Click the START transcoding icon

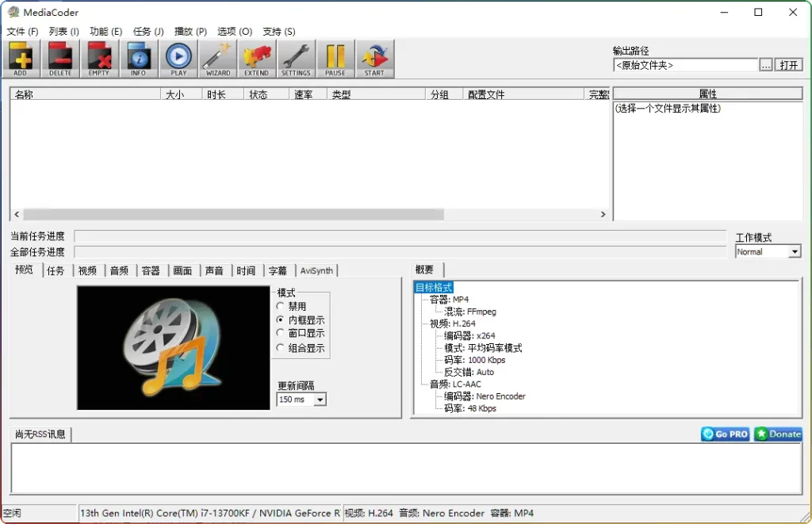tap(374, 59)
